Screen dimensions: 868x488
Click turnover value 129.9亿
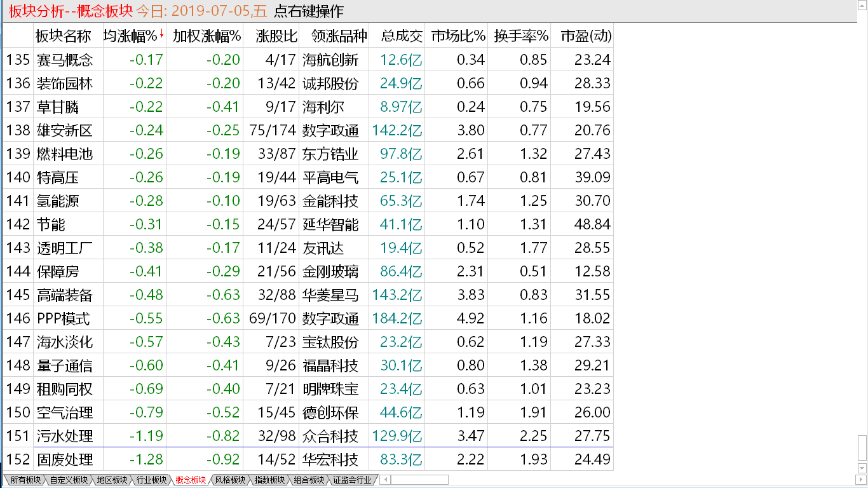click(397, 436)
